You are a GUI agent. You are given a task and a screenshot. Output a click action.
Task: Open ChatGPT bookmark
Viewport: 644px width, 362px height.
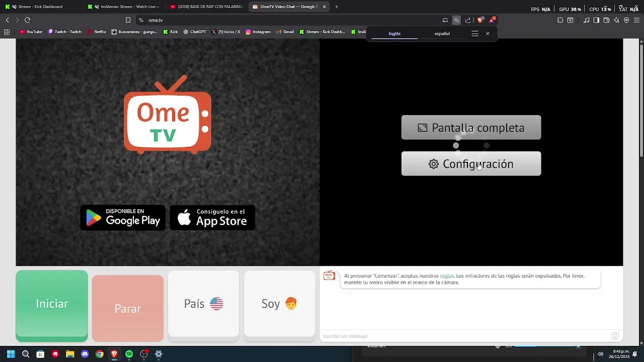pos(195,32)
